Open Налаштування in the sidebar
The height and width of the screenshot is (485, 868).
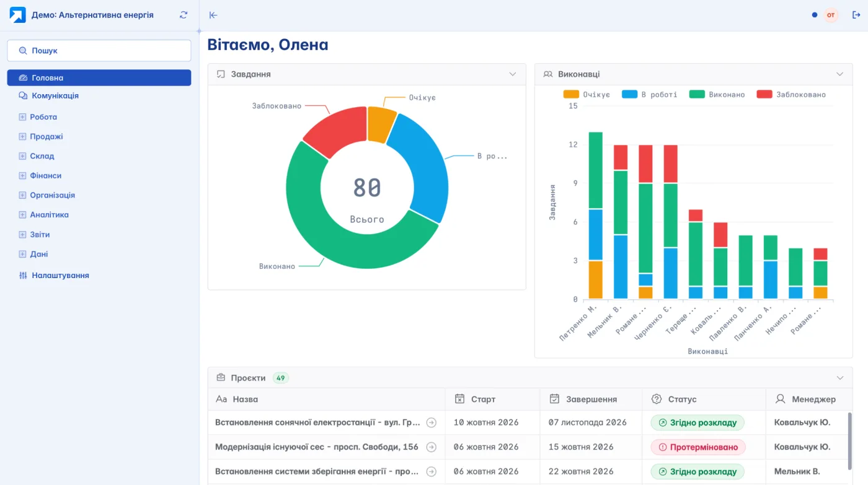(x=99, y=276)
